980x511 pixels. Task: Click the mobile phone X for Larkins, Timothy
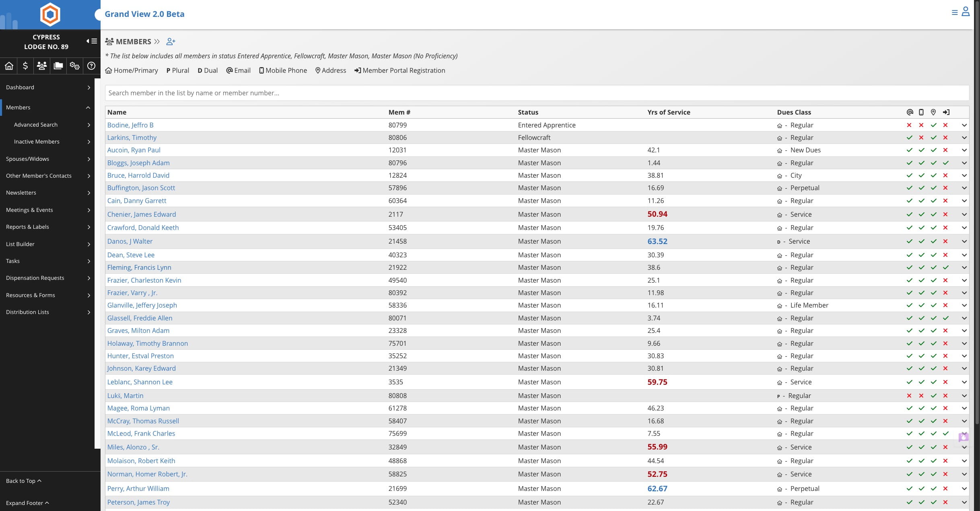click(x=921, y=137)
